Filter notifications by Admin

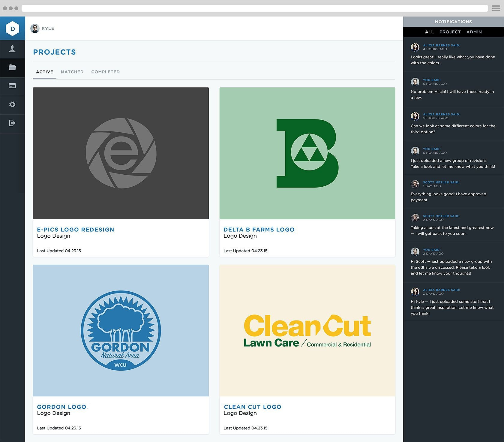[x=474, y=32]
